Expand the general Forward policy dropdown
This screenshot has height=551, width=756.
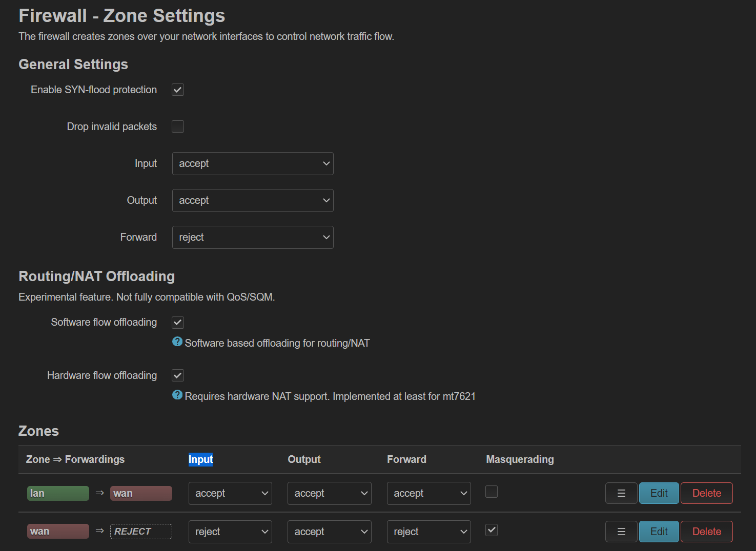pos(253,237)
